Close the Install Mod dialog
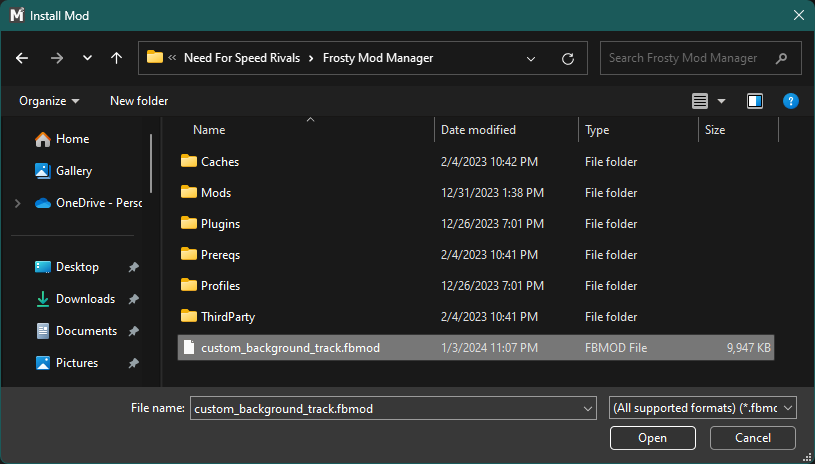 799,16
